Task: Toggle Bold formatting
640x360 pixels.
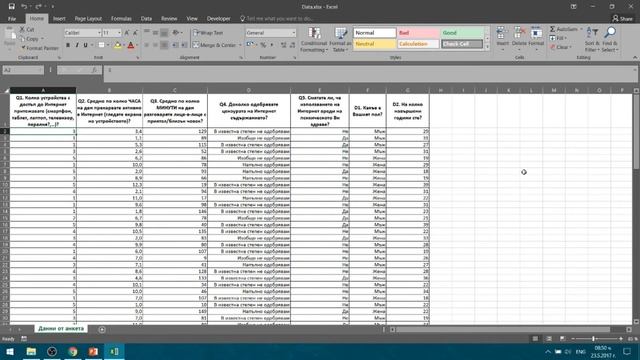Action: 68,45
